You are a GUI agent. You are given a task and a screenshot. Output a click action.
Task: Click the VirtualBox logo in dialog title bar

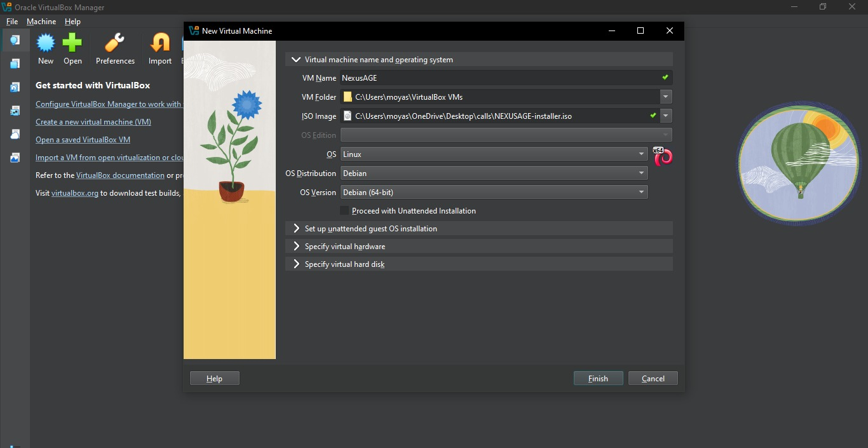pos(195,31)
